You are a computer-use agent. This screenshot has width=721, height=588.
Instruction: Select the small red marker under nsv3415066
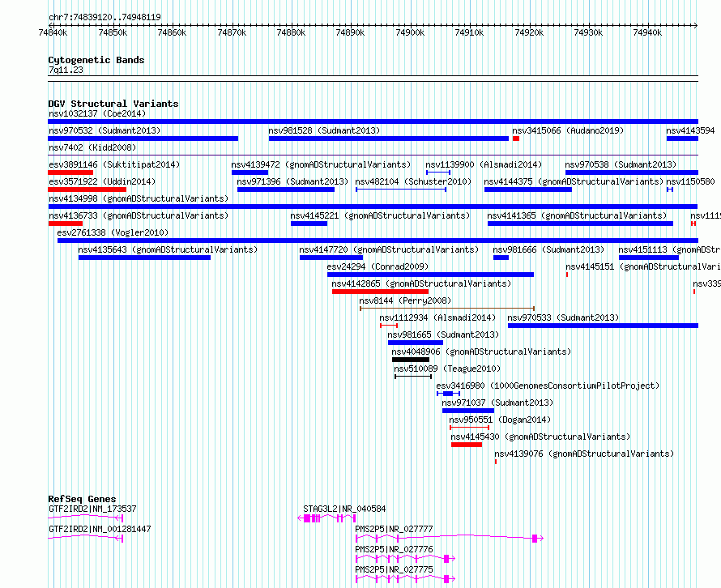pos(516,138)
